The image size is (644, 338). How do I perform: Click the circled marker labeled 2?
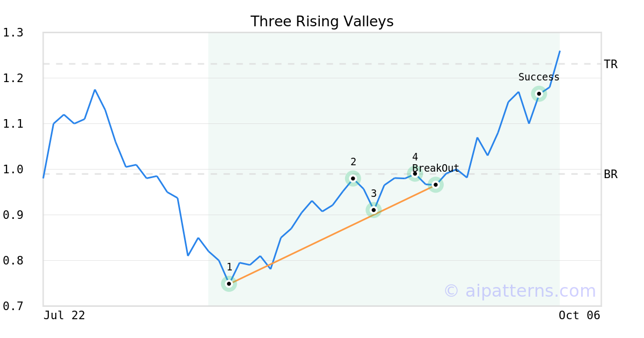353,178
